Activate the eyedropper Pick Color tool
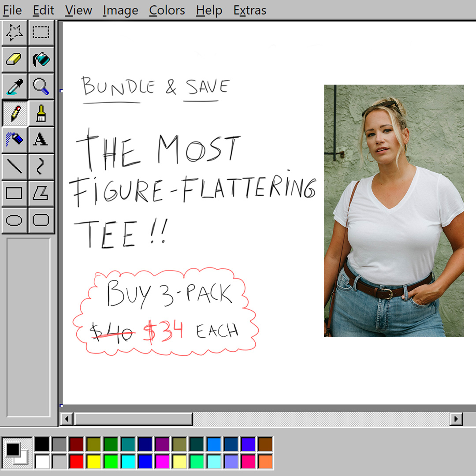This screenshot has width=476, height=476. tap(15, 86)
